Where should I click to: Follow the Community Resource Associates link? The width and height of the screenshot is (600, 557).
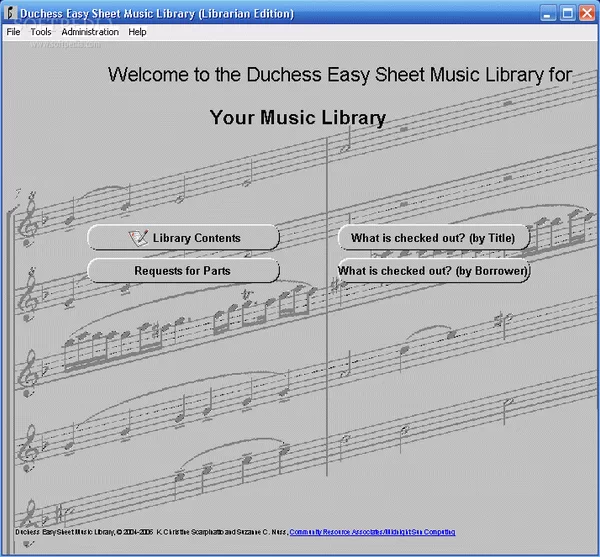click(x=372, y=532)
